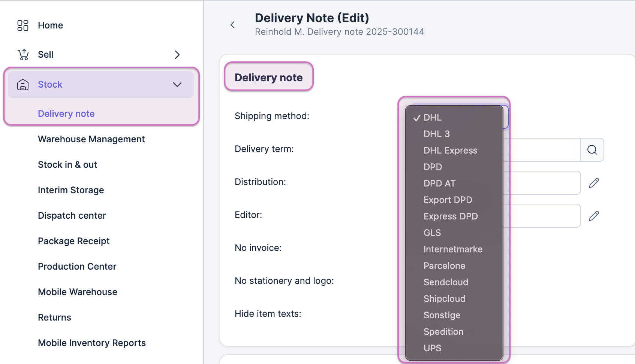
Task: Click the Sell shopping cart icon
Action: [x=23, y=55]
